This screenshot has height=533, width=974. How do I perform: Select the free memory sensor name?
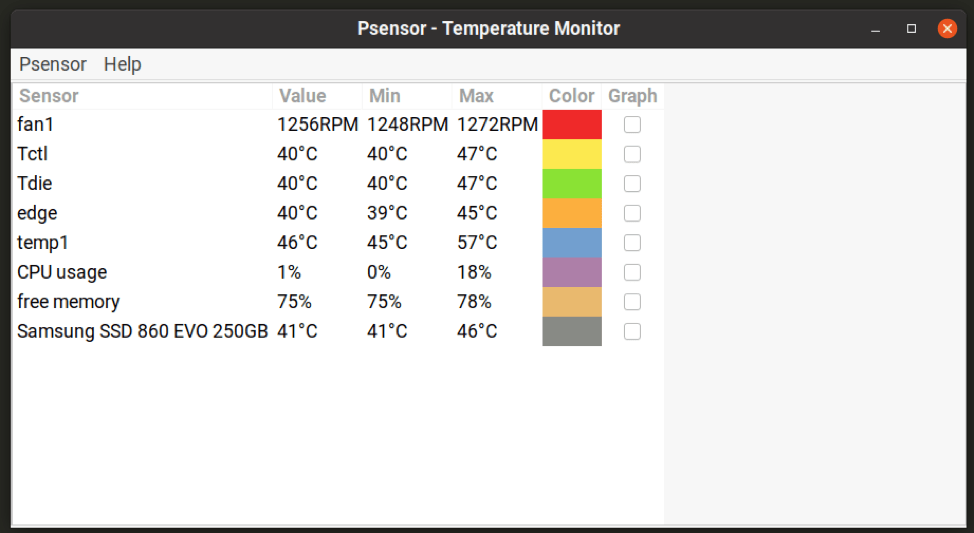point(68,301)
